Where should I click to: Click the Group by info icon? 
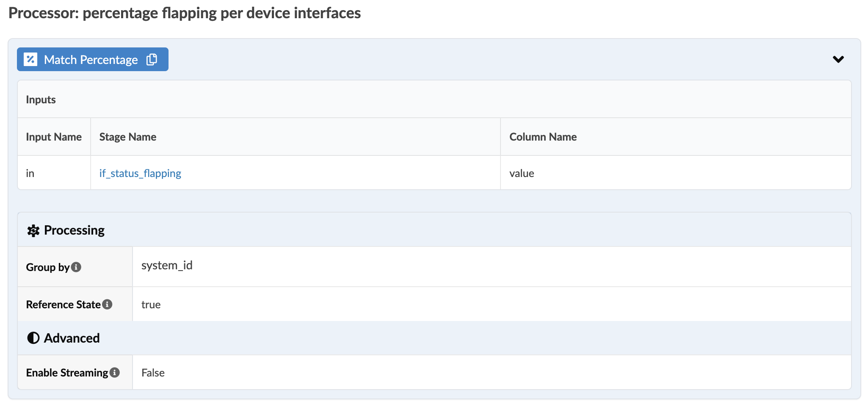point(76,267)
